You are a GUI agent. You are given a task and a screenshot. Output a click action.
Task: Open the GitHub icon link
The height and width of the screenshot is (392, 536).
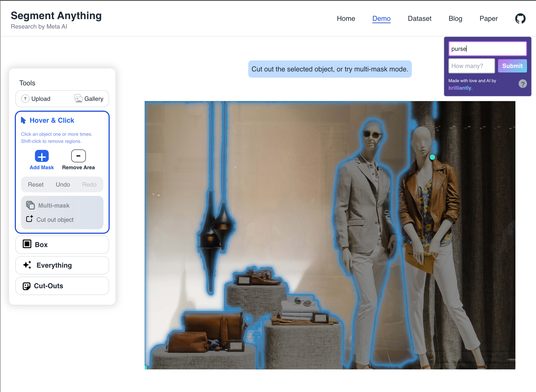click(x=520, y=19)
